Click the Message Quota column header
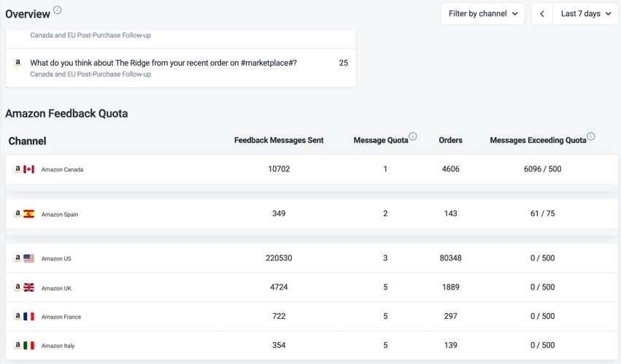 tap(381, 140)
